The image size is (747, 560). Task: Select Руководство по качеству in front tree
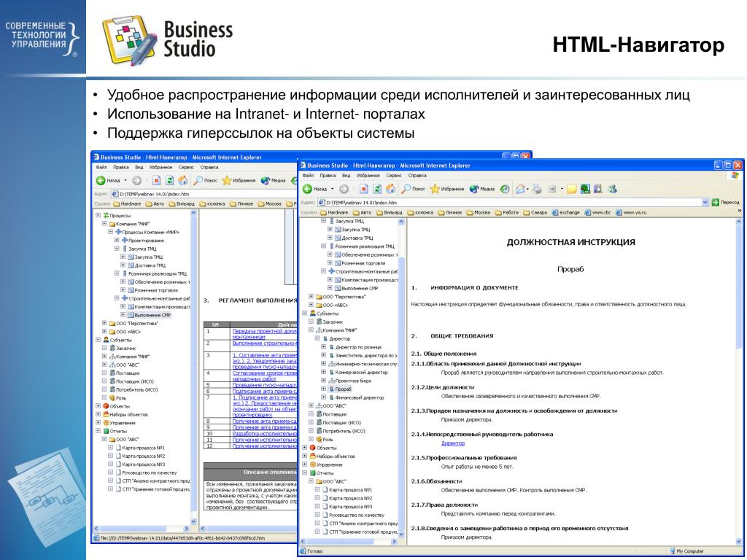(356, 515)
